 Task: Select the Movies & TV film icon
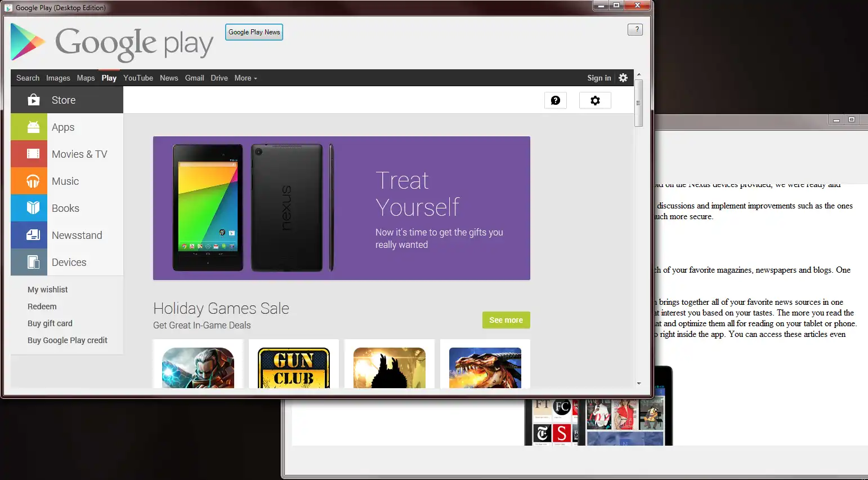click(x=33, y=154)
